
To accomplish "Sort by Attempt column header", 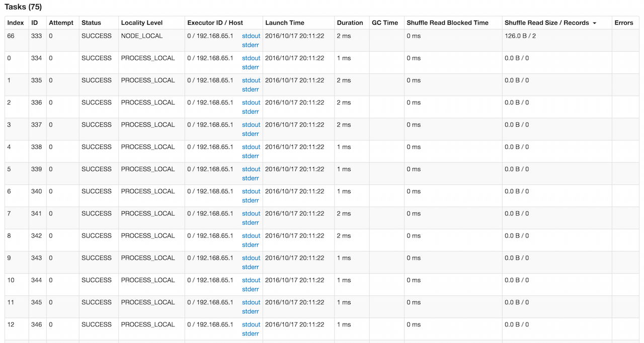I will [61, 23].
